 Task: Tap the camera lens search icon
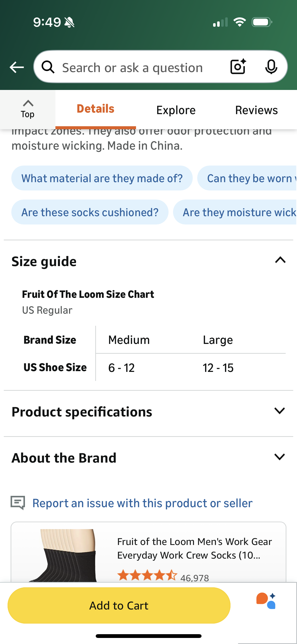[x=238, y=67]
